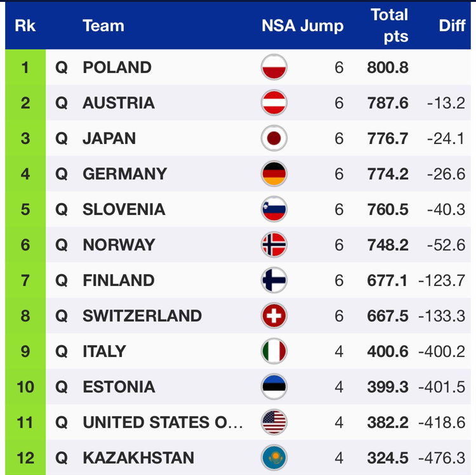Click Switzerland's flag icon
This screenshot has width=476, height=475.
click(x=274, y=316)
